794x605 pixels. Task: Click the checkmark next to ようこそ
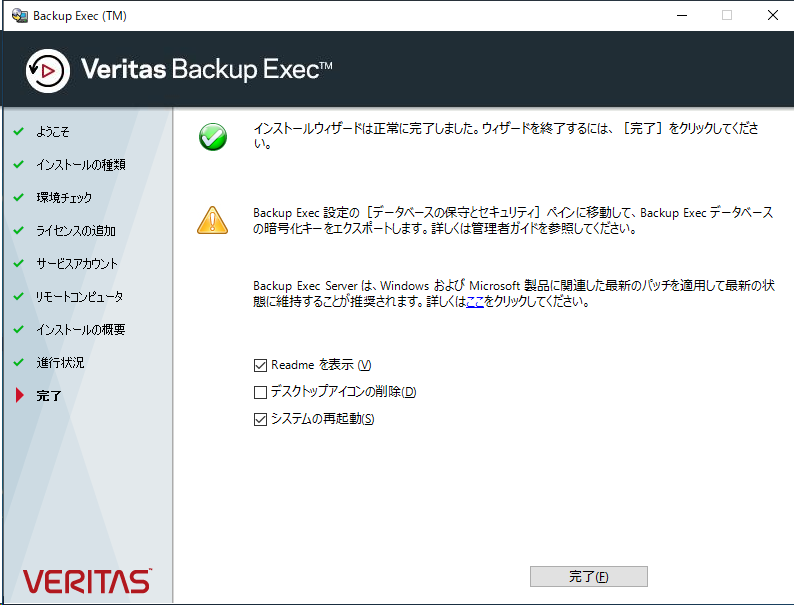tap(19, 132)
